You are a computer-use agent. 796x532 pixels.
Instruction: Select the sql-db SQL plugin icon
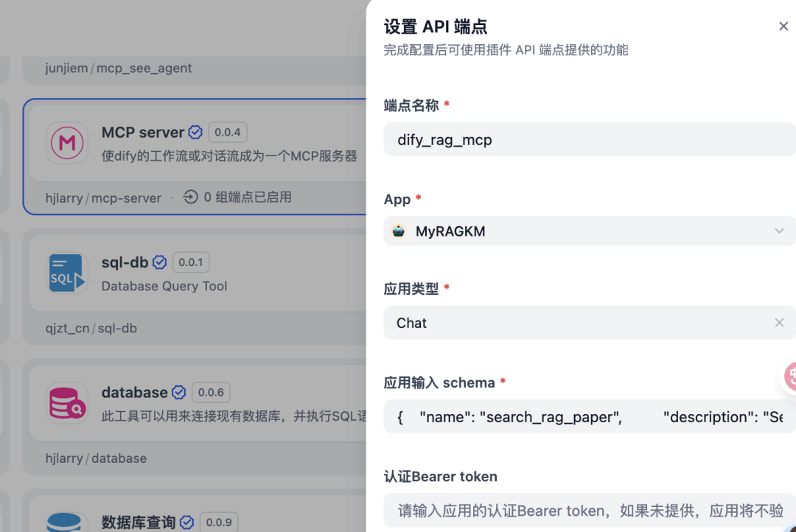click(x=67, y=273)
